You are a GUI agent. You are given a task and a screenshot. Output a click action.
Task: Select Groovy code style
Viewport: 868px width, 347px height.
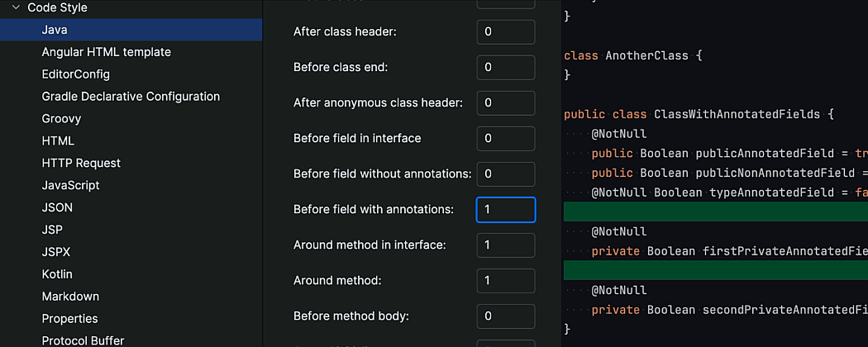(61, 119)
